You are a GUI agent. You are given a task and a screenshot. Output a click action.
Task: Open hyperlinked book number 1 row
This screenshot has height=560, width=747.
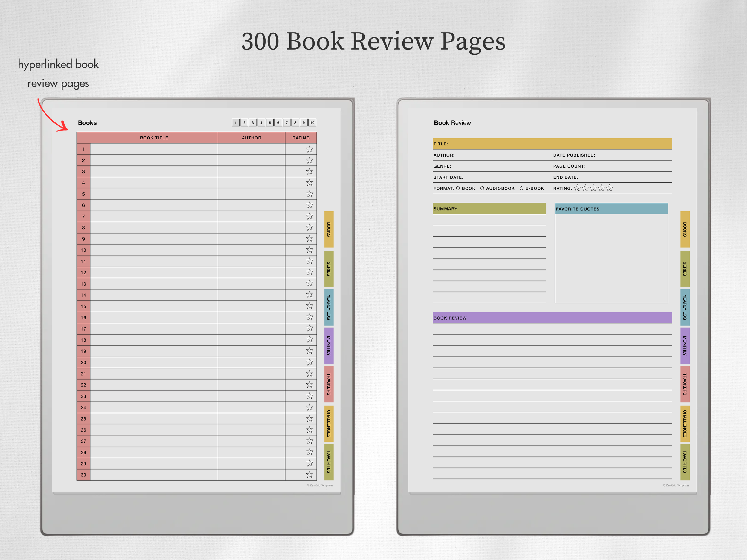[x=197, y=149]
